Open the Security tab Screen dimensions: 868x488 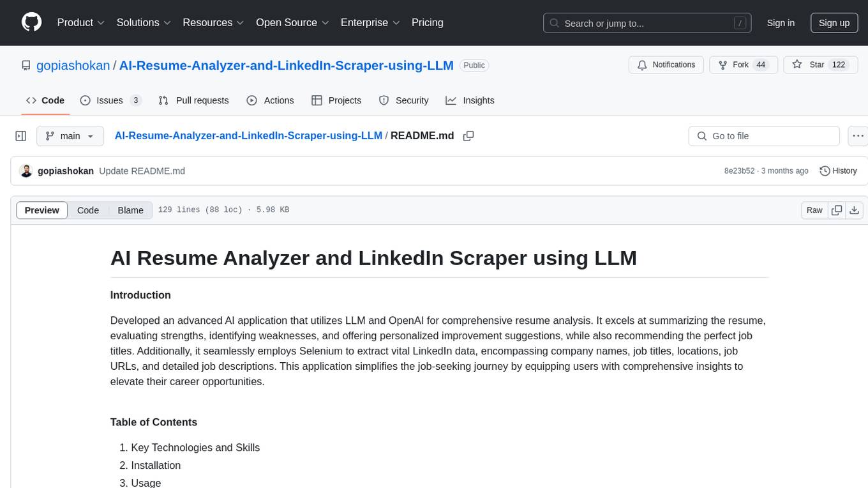[x=403, y=100]
